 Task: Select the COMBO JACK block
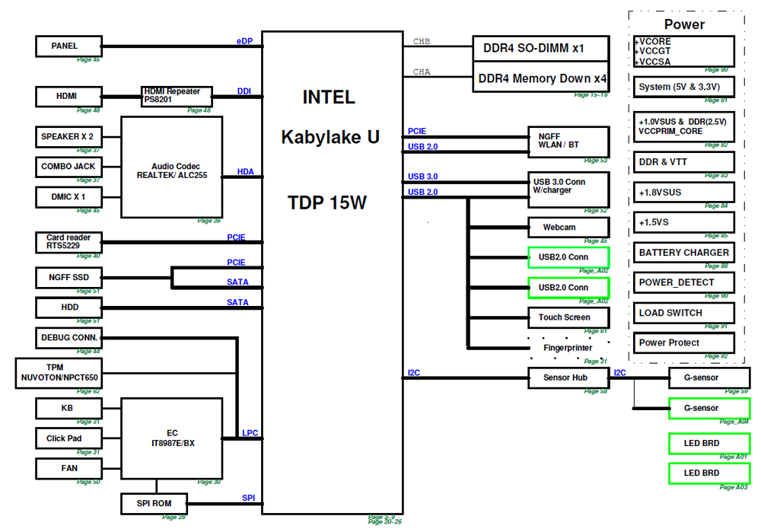click(x=68, y=167)
